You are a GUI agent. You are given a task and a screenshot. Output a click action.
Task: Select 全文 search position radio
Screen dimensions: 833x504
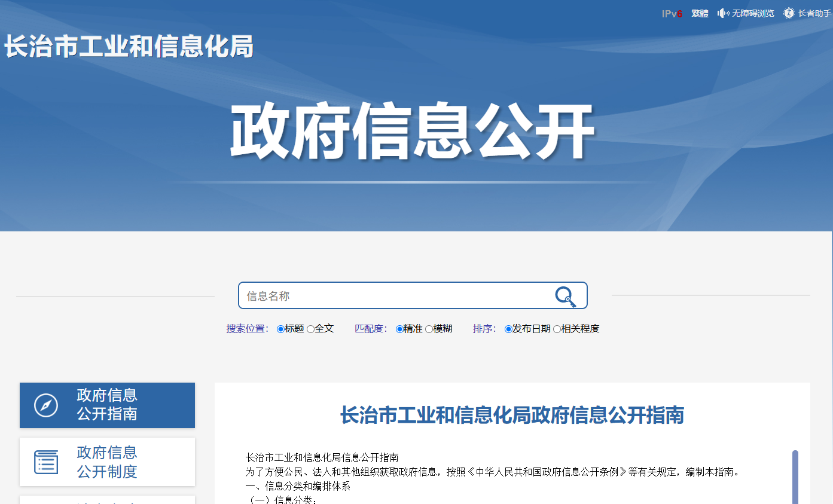310,329
